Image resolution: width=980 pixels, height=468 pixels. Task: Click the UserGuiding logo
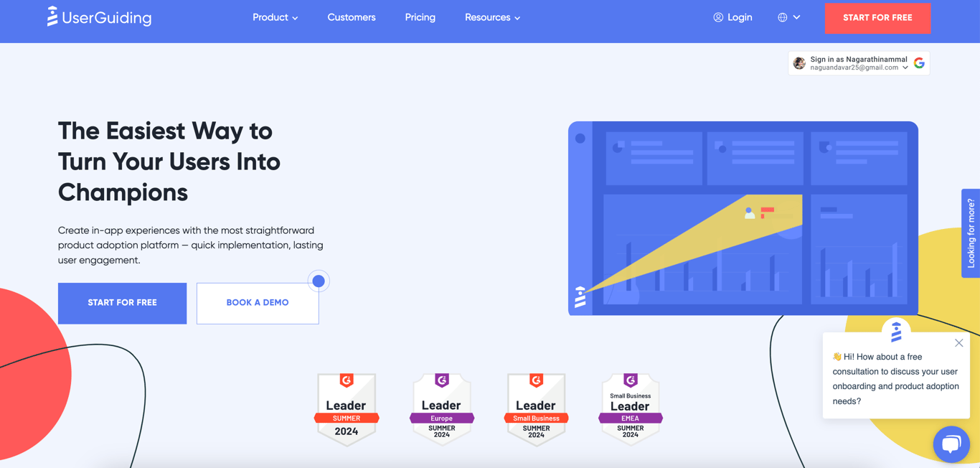99,17
